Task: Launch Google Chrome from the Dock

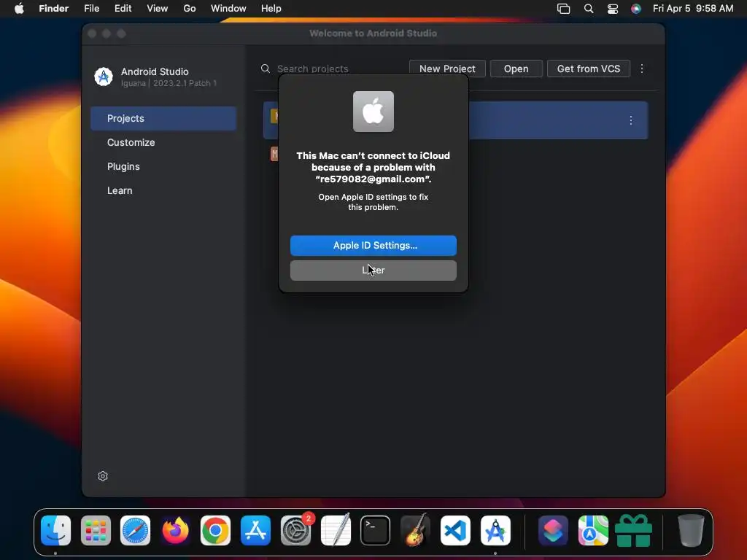Action: pos(215,531)
